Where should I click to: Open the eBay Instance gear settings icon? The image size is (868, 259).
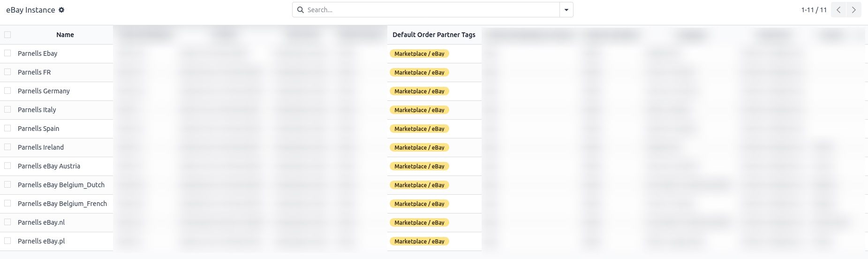[61, 10]
